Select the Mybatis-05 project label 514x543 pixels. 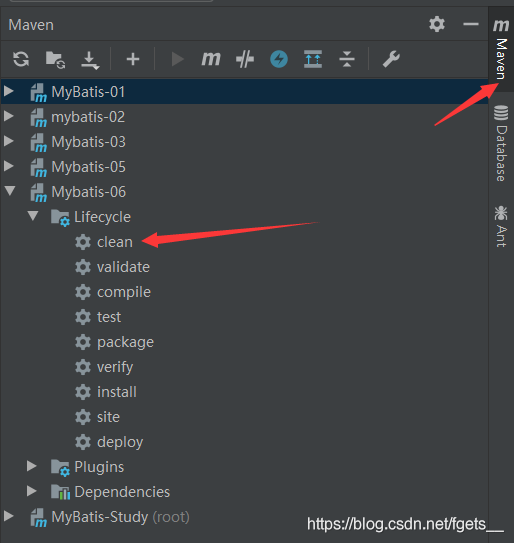[x=88, y=167]
